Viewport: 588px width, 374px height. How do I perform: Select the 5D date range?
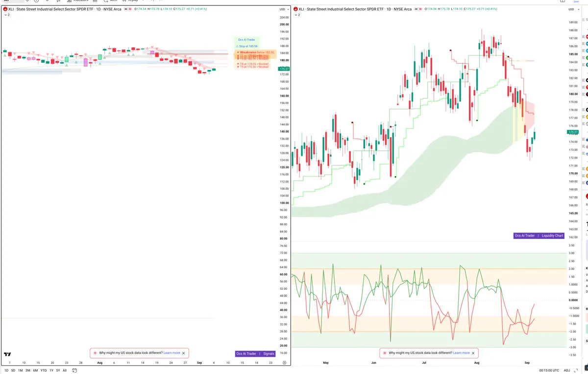pyautogui.click(x=13, y=371)
